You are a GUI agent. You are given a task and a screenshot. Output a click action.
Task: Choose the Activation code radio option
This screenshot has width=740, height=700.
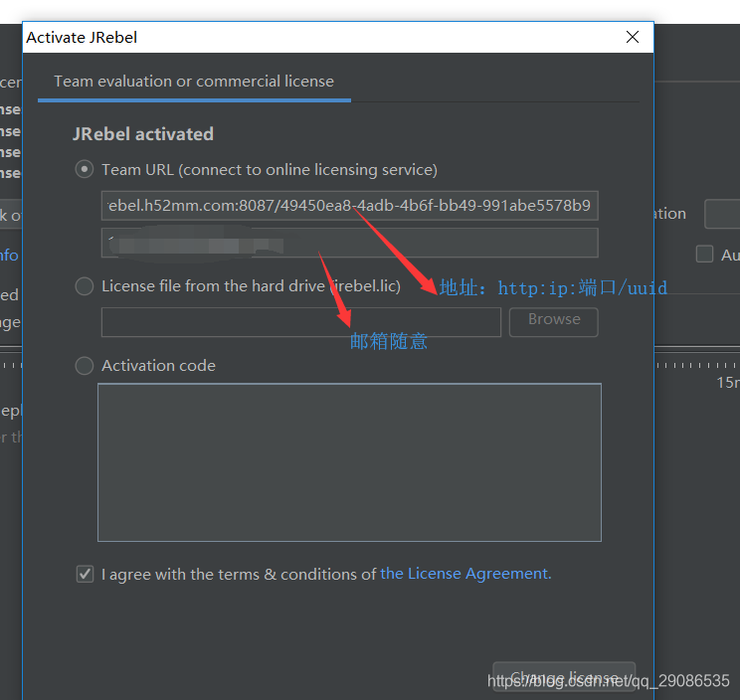click(85, 366)
